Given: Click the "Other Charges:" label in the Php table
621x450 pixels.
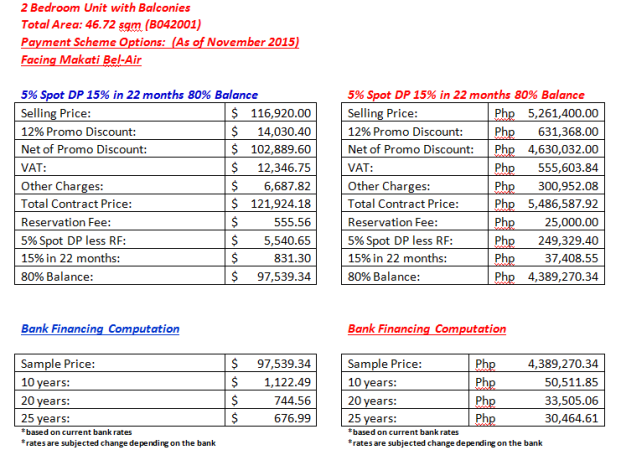Looking at the screenshot, I should coord(389,186).
